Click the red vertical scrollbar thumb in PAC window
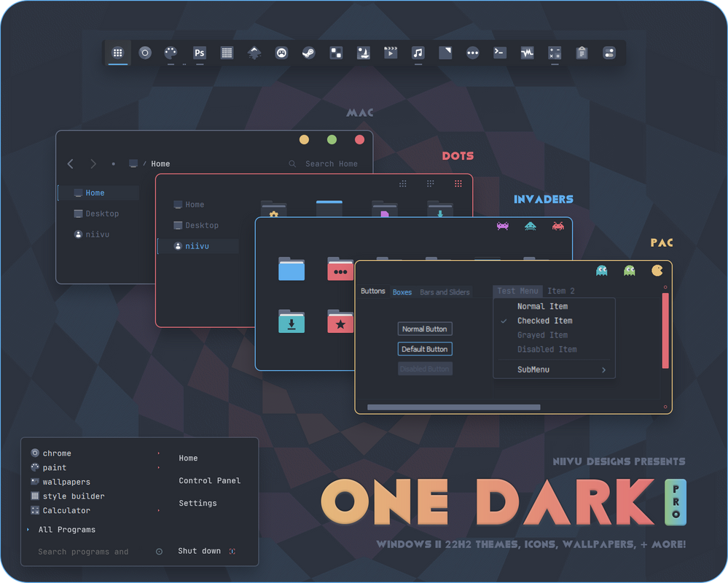Screen dimensions: 728x583 pos(665,331)
